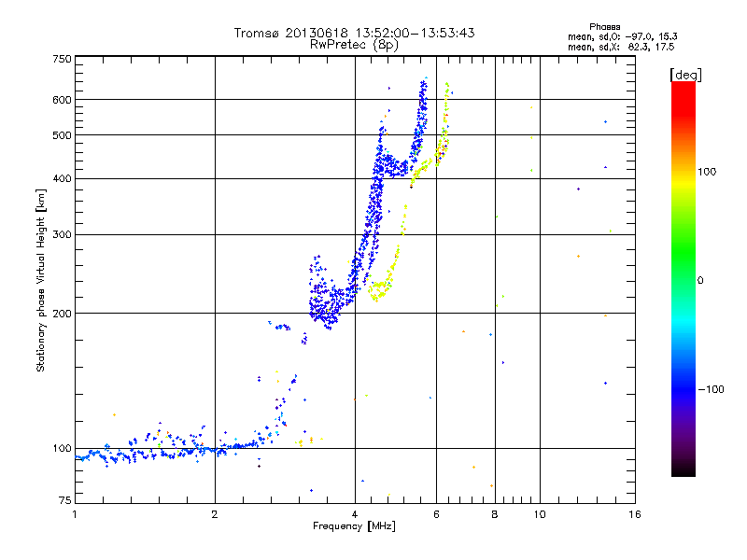The height and width of the screenshot is (560, 747).
Task: Click the '[deg]' colorbar unit label
Action: pyautogui.click(x=685, y=75)
